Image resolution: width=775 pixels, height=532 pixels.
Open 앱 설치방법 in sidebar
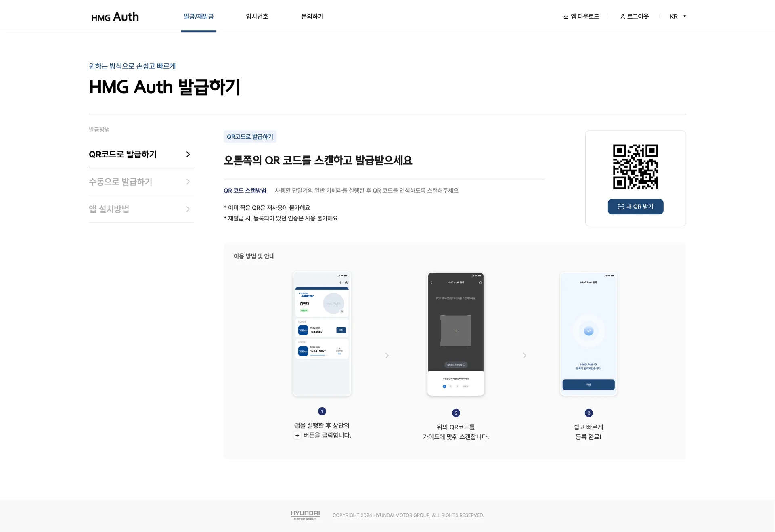point(141,209)
